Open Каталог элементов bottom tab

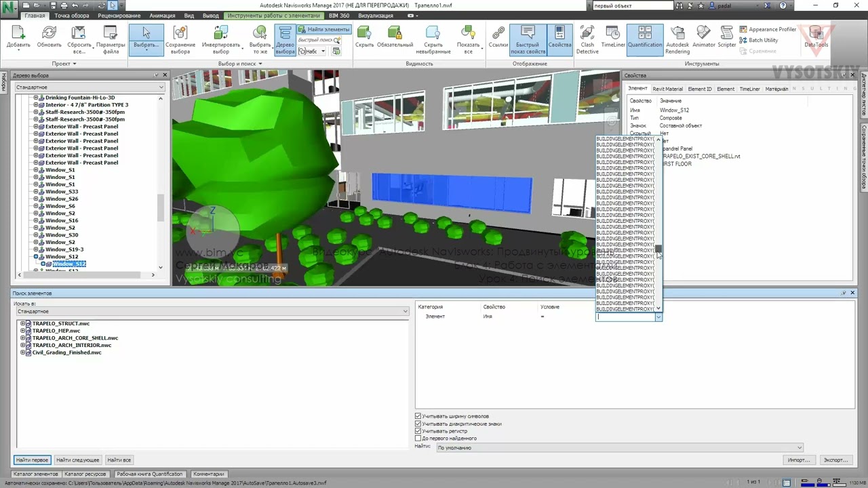tap(36, 474)
